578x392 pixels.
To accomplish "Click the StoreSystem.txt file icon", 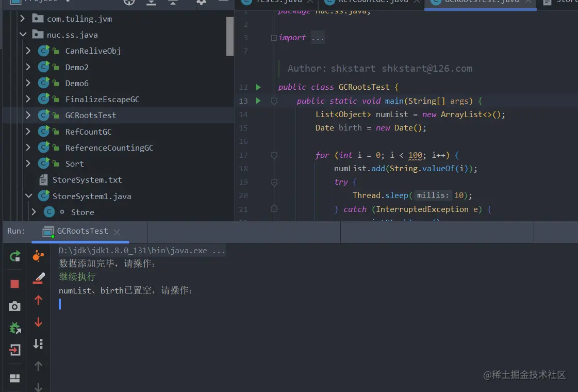I will pos(43,179).
